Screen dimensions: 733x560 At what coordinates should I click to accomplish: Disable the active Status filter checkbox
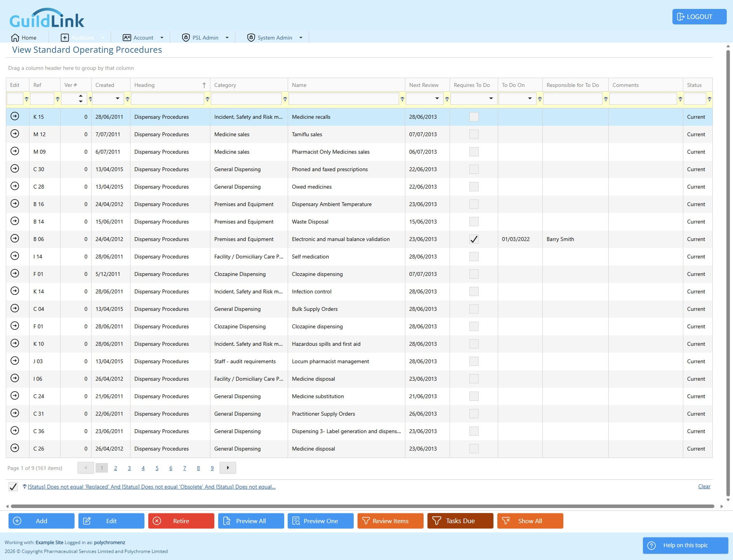[x=13, y=487]
